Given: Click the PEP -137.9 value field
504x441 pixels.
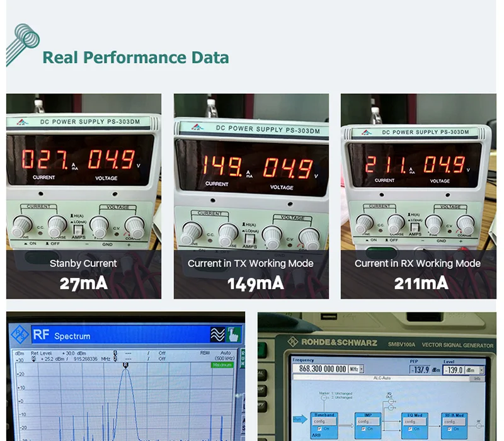Looking at the screenshot, I should [x=420, y=370].
